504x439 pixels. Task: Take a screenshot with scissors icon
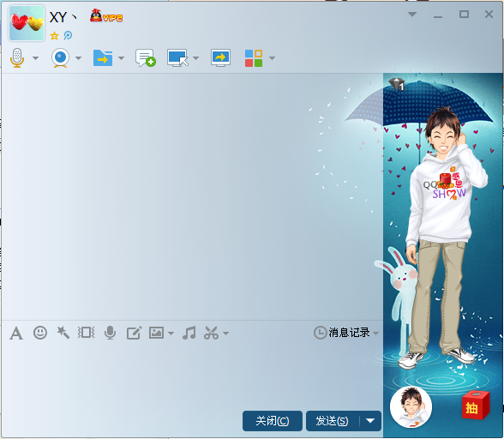(211, 333)
